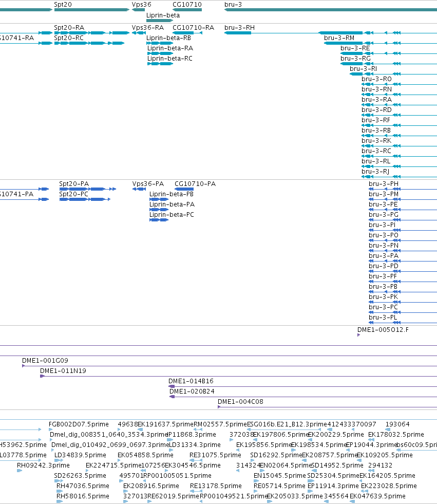The width and height of the screenshot is (437, 504).
Task: Select protein Spt20-PA
Action: click(x=74, y=184)
